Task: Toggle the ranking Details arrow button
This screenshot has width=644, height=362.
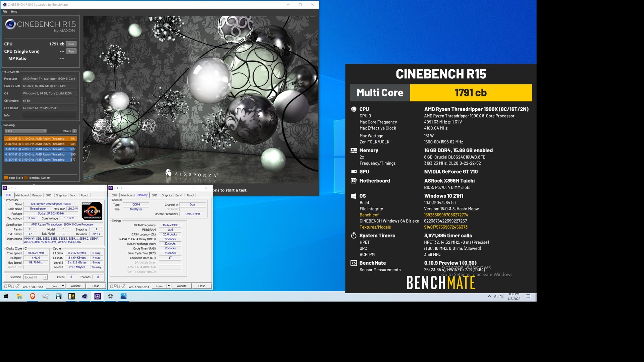Action: point(74,131)
